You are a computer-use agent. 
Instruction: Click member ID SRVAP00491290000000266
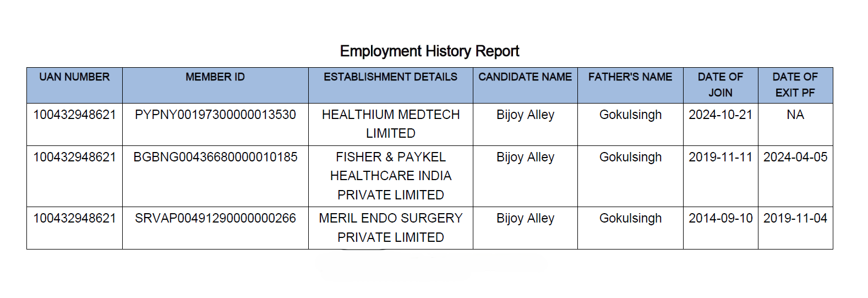click(x=215, y=218)
